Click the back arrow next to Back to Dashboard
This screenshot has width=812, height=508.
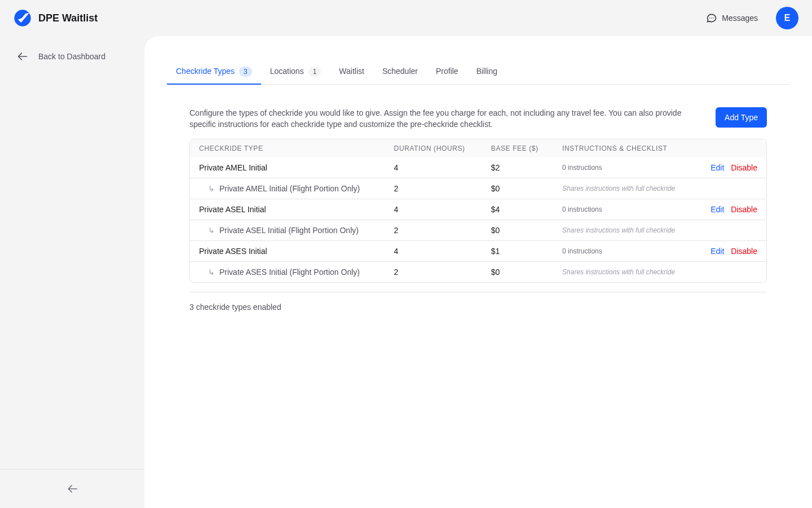23,56
